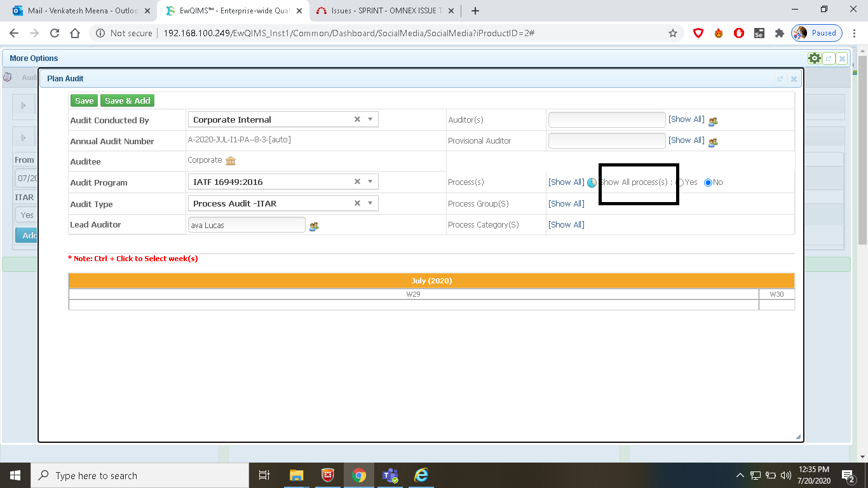Click the More Options panel header
868x488 pixels.
point(426,58)
